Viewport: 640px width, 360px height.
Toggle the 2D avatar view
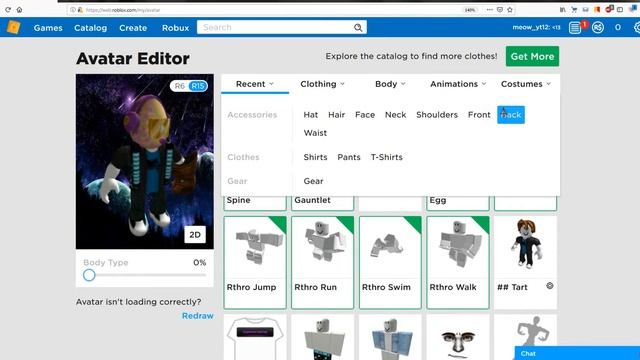(x=195, y=235)
